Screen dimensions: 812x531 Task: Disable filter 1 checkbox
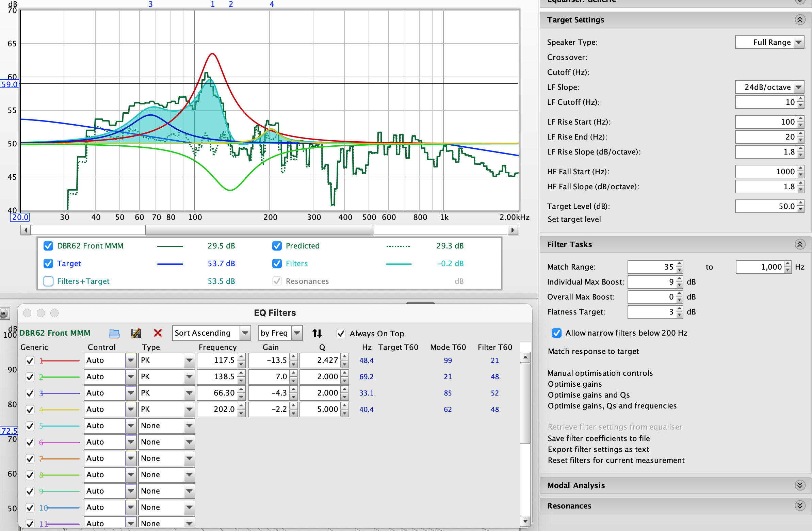[30, 361]
